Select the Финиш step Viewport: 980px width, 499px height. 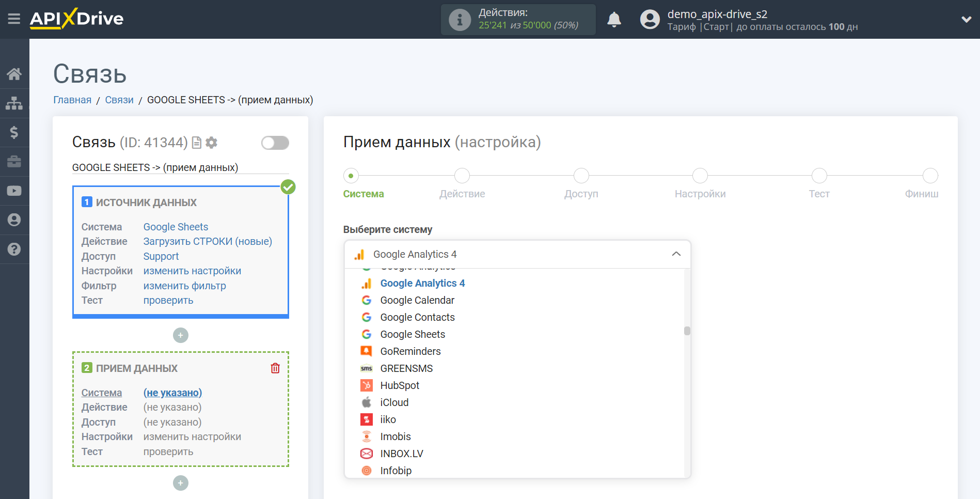[x=930, y=176]
